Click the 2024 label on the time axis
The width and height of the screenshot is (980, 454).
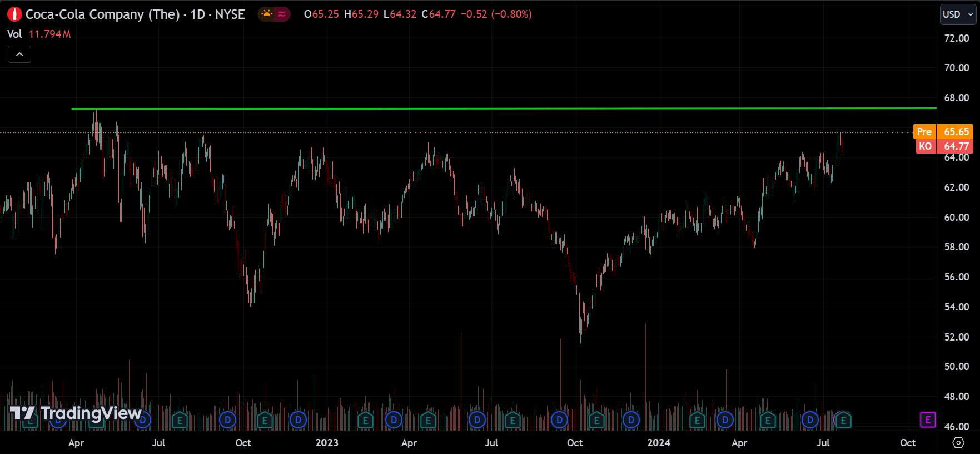pos(659,443)
